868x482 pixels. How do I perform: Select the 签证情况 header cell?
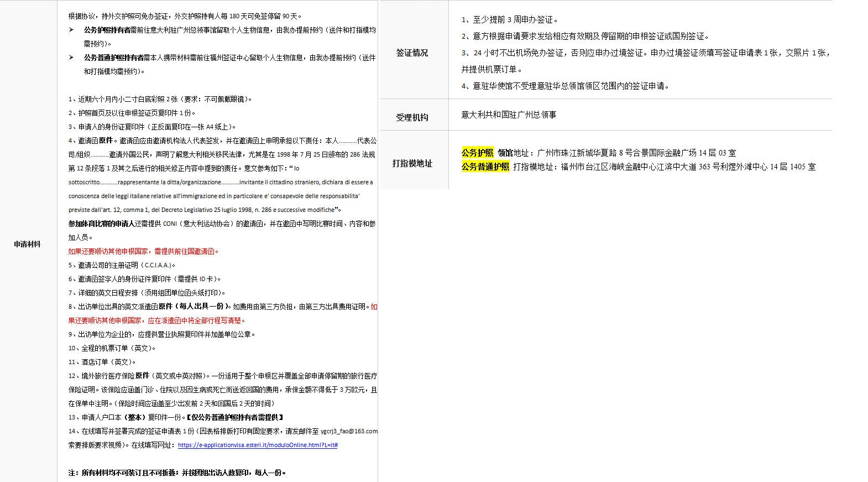coord(412,53)
